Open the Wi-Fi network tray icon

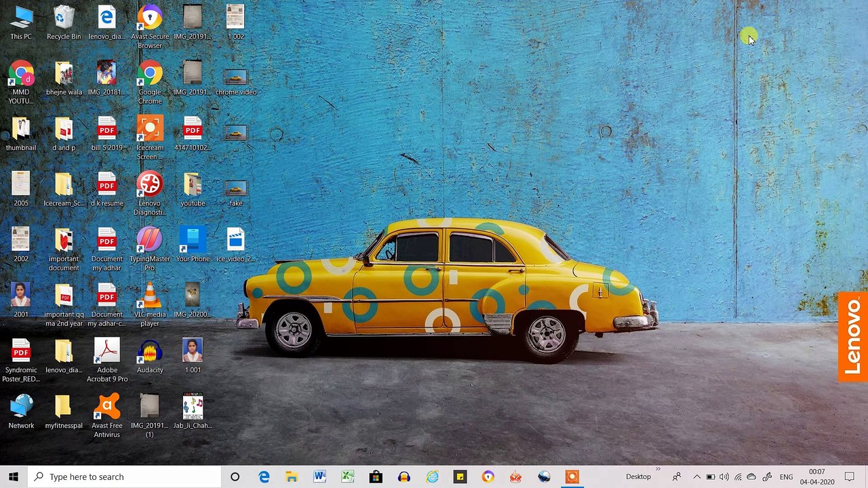tap(738, 476)
